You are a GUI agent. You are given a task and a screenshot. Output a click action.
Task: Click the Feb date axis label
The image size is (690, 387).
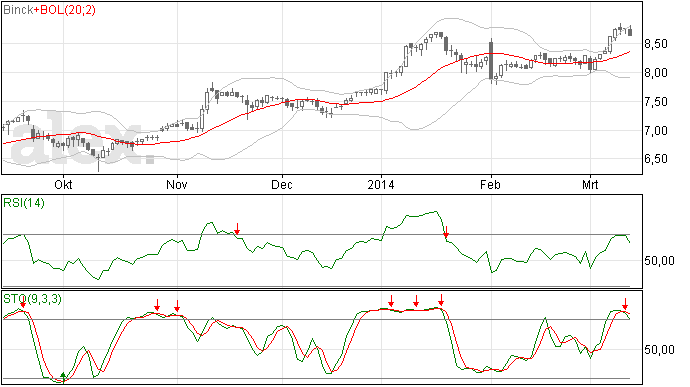click(x=490, y=184)
